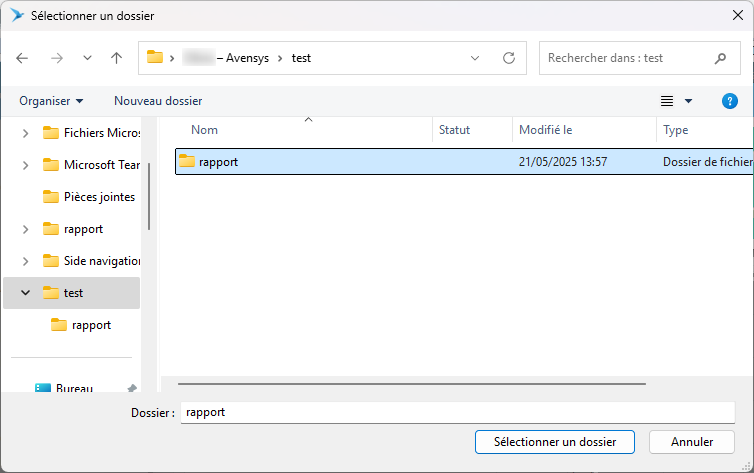
Task: Click the search magnifier icon
Action: click(720, 58)
